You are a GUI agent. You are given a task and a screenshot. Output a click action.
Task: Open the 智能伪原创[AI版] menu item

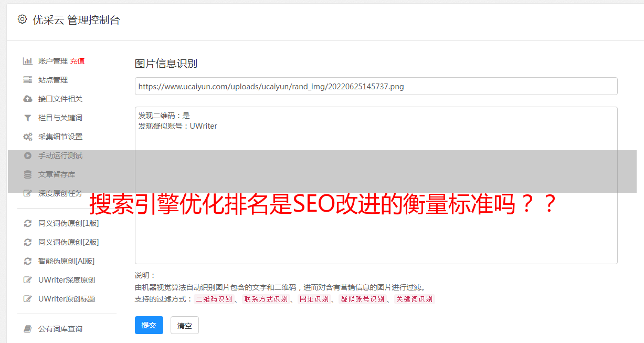point(66,261)
